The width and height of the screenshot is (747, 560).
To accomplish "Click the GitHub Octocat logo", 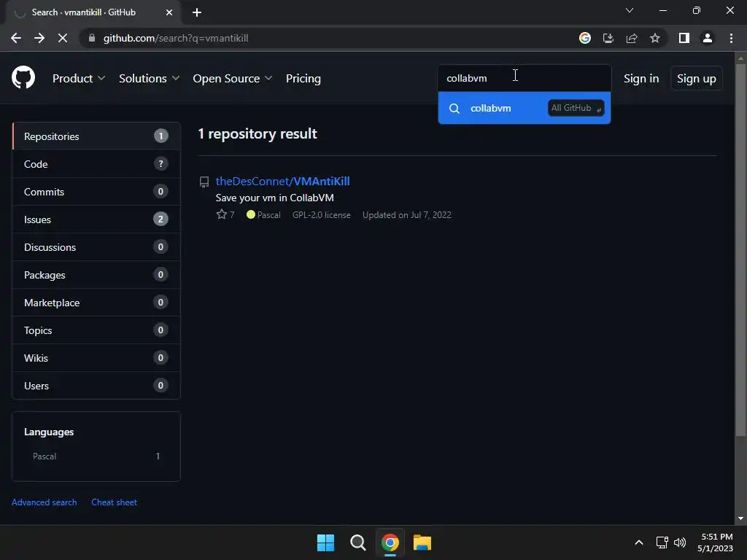I will click(23, 77).
